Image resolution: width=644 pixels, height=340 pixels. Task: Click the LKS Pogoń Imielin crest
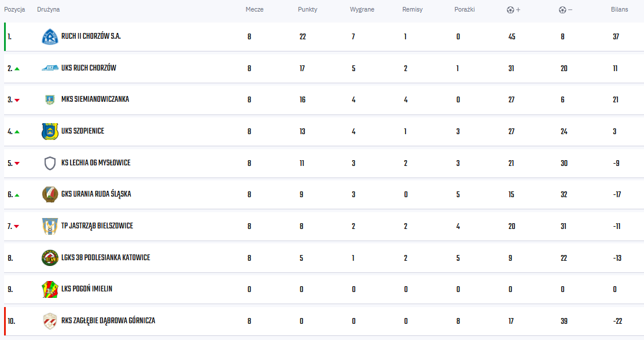[50, 290]
